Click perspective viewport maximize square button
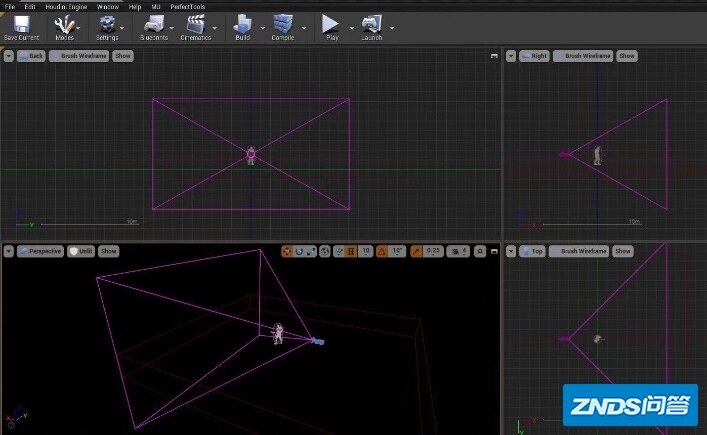 click(x=480, y=252)
